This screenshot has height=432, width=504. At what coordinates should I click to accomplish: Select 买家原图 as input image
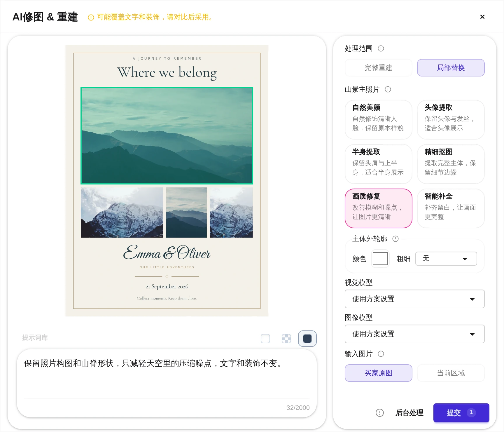tap(379, 373)
